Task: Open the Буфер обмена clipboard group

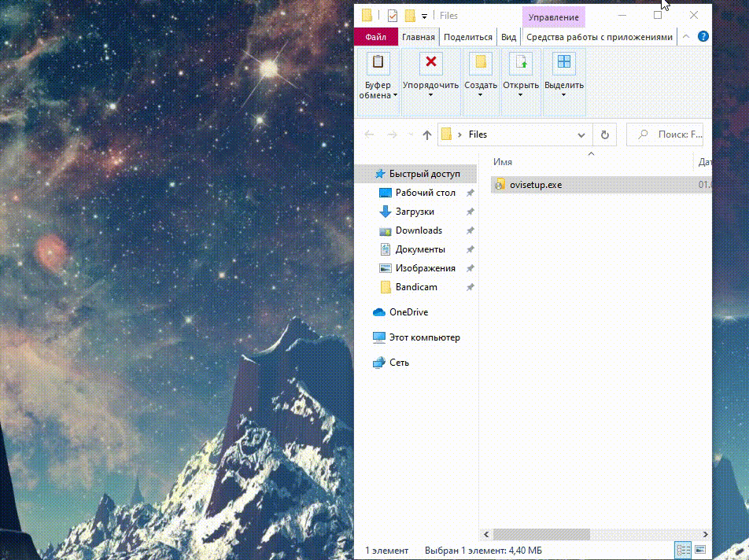Action: [x=378, y=79]
